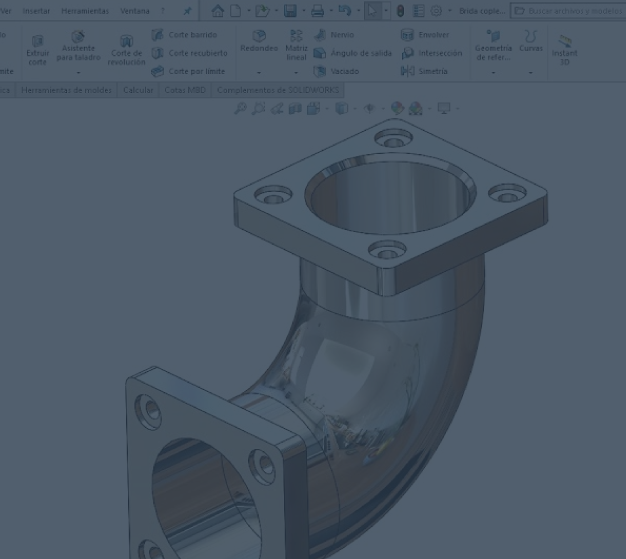Viewport: 626px width, 559px height.
Task: Switch to Complementos de SOLIDWORKS tab
Action: pyautogui.click(x=278, y=90)
